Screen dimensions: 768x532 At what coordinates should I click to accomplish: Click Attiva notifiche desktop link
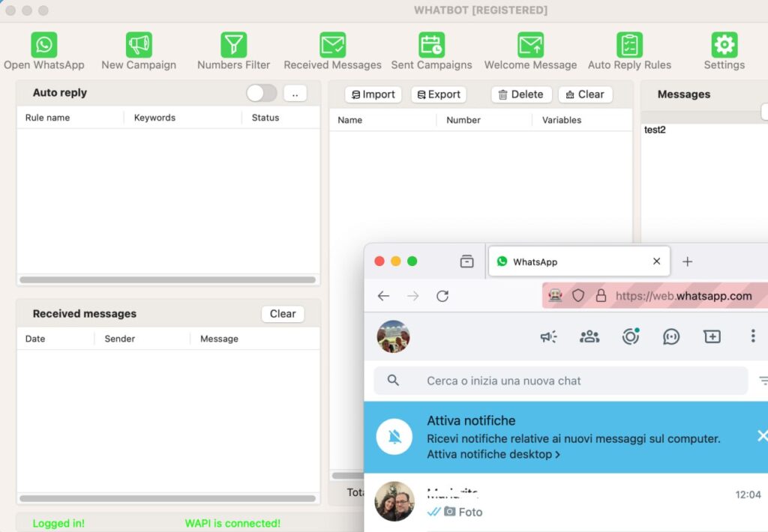click(493, 454)
